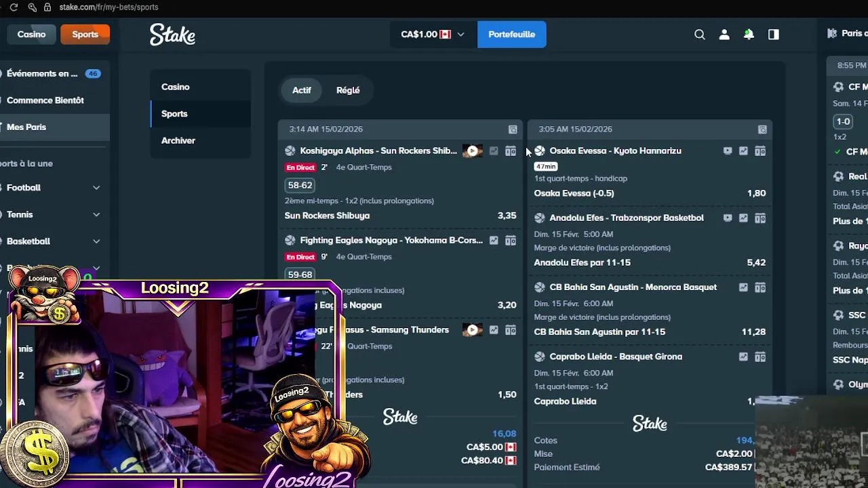Open statistics icon for Osaka Evessa match
This screenshot has width=868, height=488.
click(x=743, y=151)
